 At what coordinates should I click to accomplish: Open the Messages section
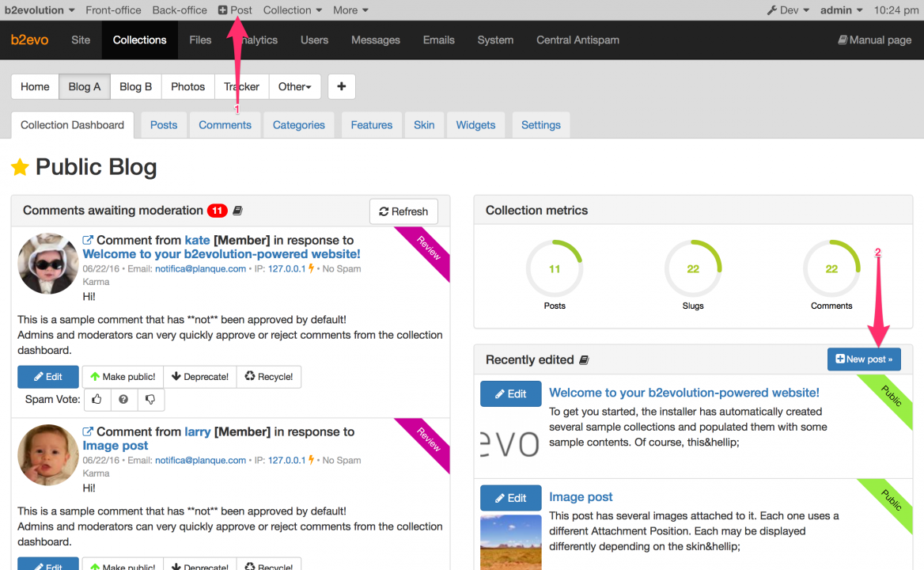(x=375, y=40)
